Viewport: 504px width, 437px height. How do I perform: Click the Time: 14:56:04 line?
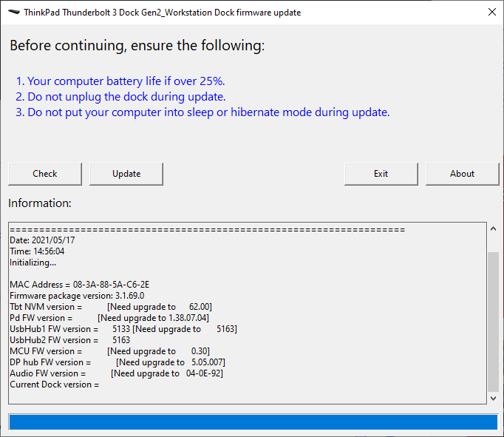click(37, 251)
